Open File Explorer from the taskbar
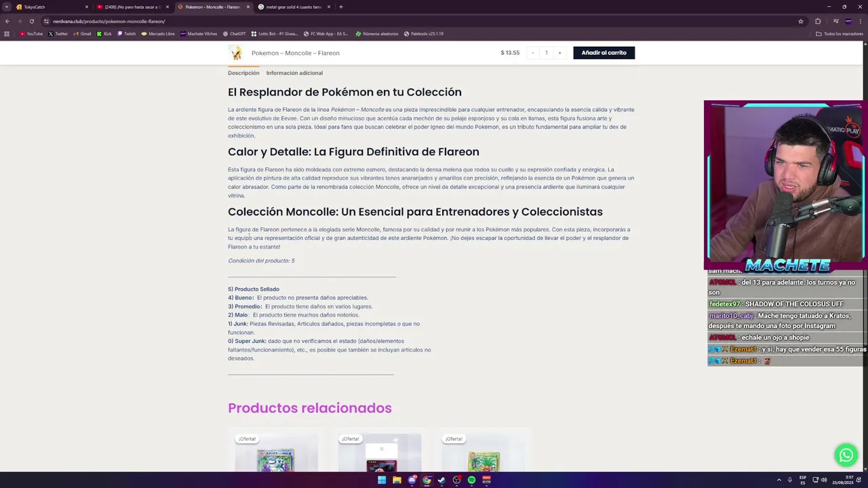Screen dimensions: 868x488 [397, 480]
